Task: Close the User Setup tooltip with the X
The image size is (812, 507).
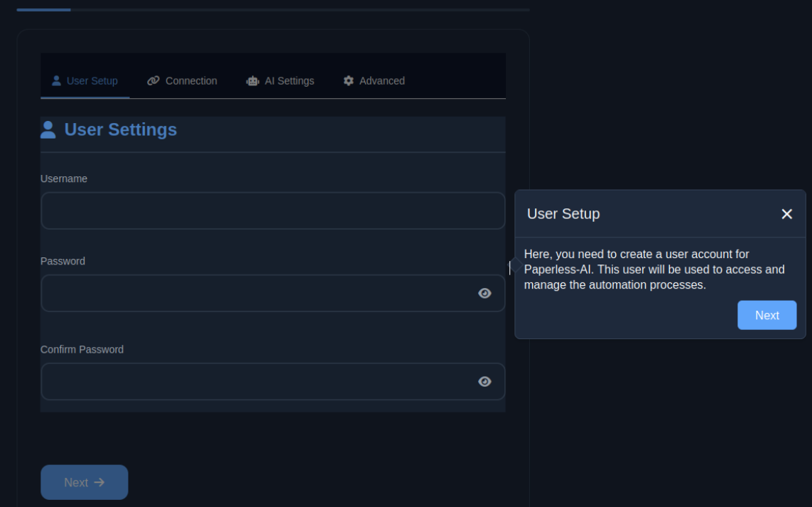Action: (786, 214)
